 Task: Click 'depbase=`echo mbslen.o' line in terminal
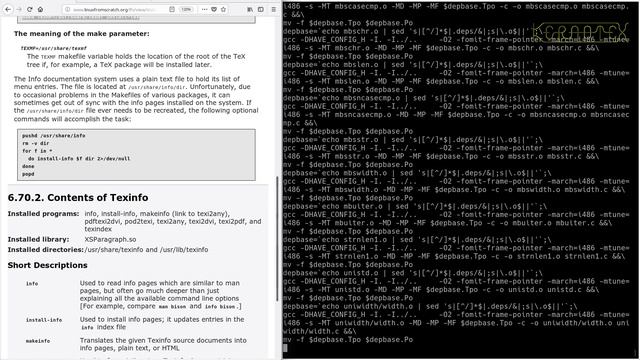tap(413, 65)
